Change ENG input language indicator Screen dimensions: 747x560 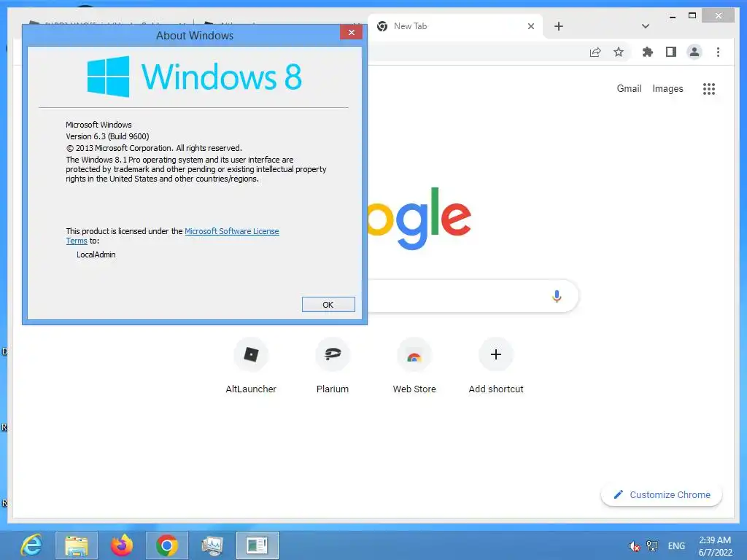pos(676,546)
